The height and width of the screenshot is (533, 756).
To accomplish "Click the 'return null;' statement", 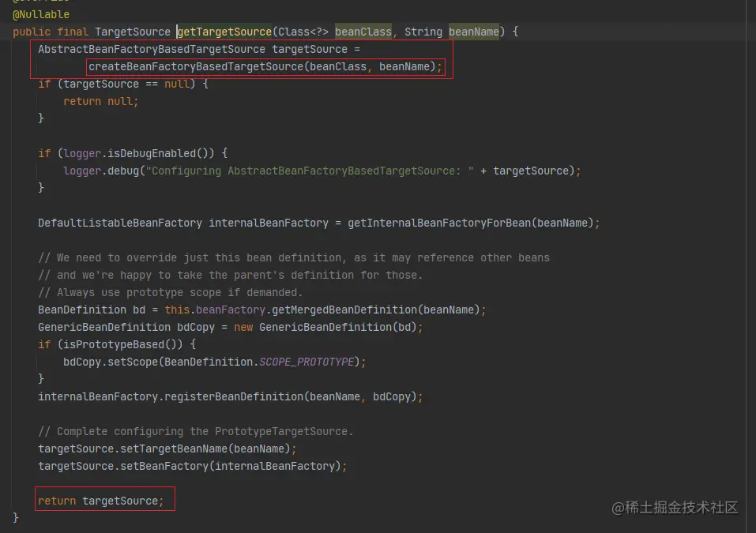I will [x=101, y=101].
